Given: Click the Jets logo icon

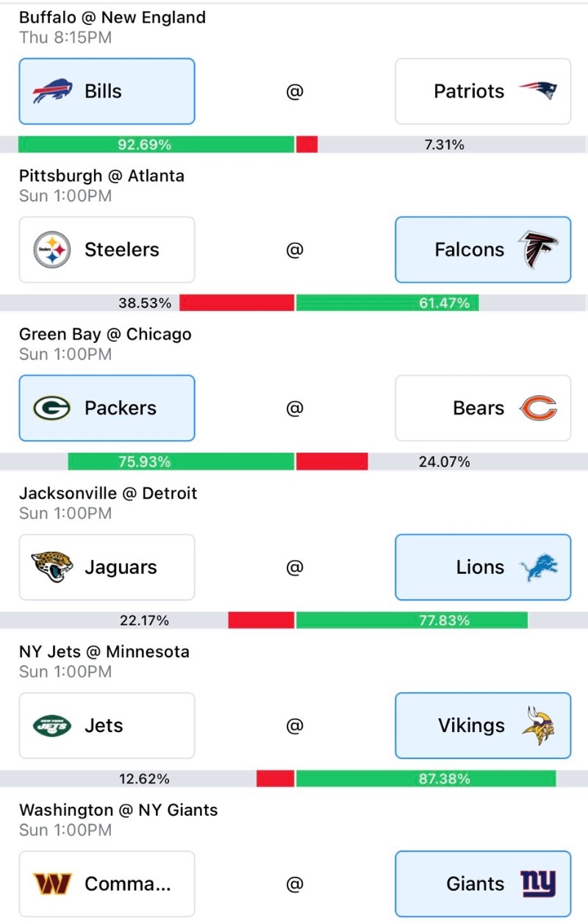Looking at the screenshot, I should click(x=52, y=726).
